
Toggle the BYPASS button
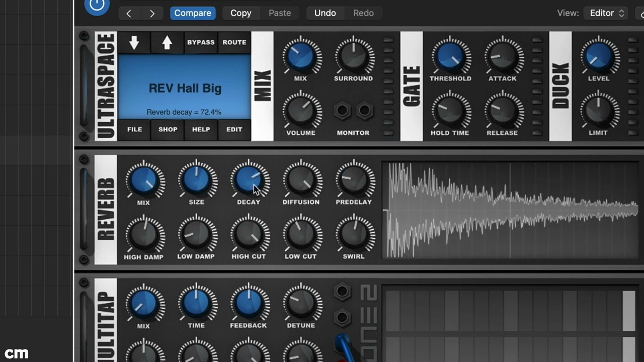tap(201, 43)
